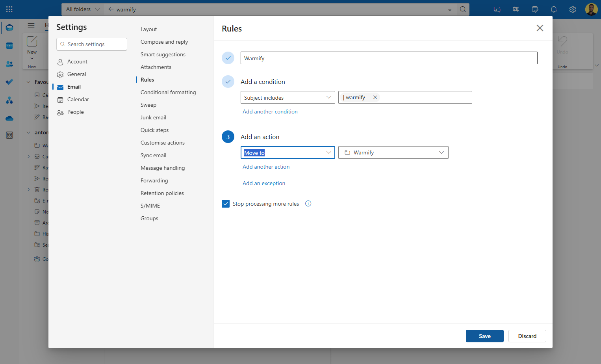Open Junk email settings
Image resolution: width=601 pixels, height=364 pixels.
coord(153,117)
